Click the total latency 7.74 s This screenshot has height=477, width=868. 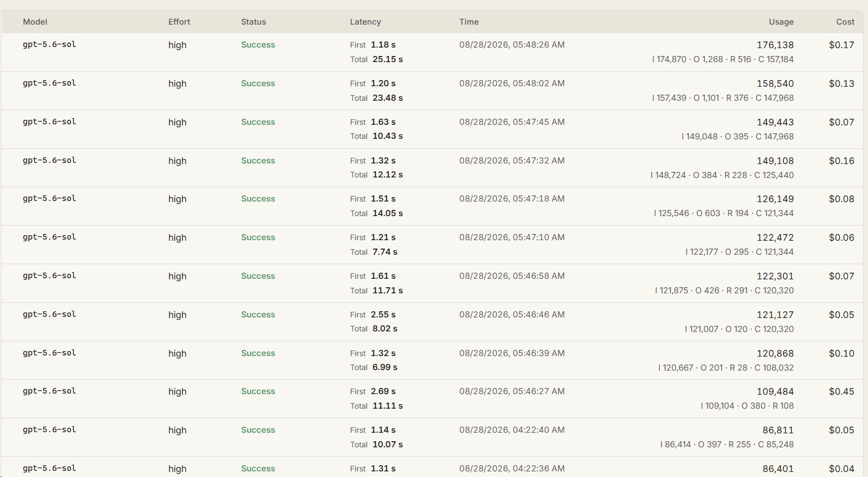pos(385,252)
